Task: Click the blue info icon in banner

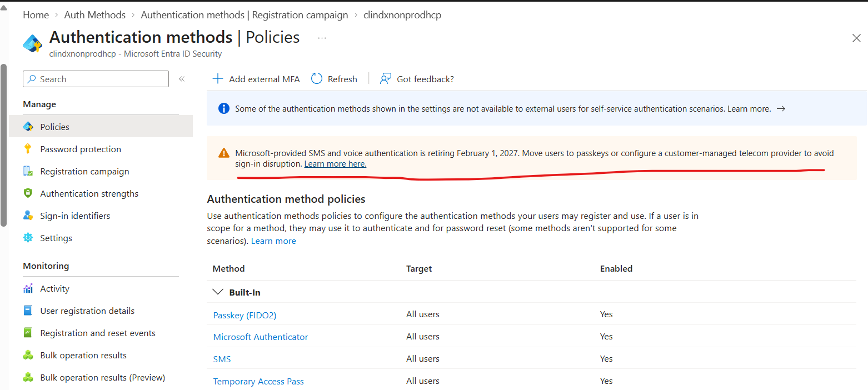Action: tap(223, 109)
